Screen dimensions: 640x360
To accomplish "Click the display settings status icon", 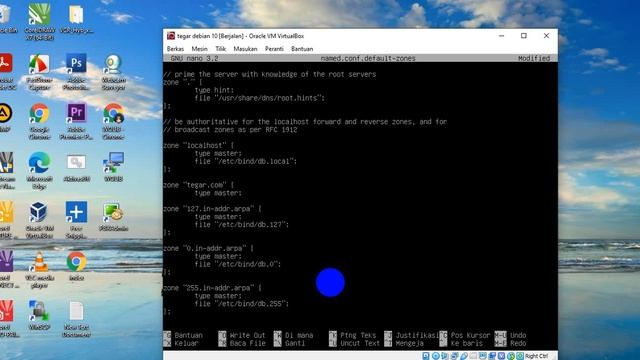I will pos(483,356).
